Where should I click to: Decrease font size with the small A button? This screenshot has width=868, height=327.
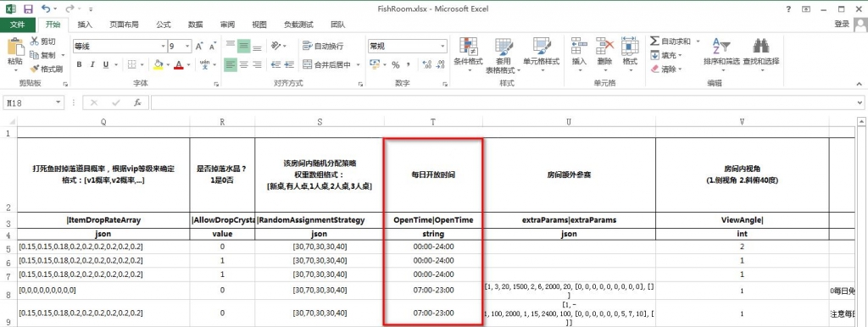(x=213, y=46)
